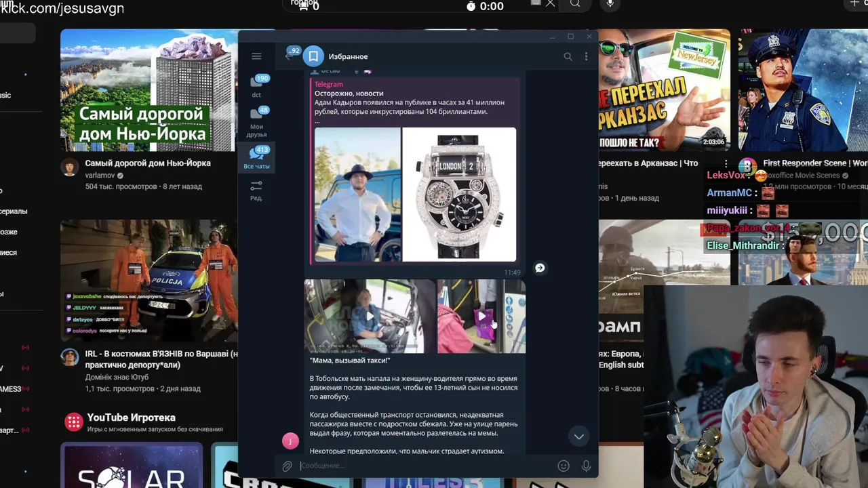Search inside the Избранное chat
Image resolution: width=868 pixels, height=488 pixels.
click(x=568, y=56)
